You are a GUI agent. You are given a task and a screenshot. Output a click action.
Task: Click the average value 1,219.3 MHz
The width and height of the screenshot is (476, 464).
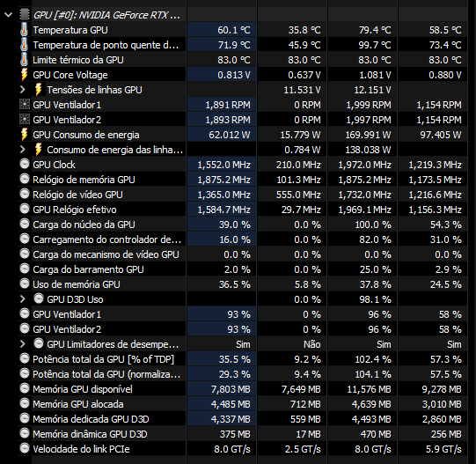point(435,165)
